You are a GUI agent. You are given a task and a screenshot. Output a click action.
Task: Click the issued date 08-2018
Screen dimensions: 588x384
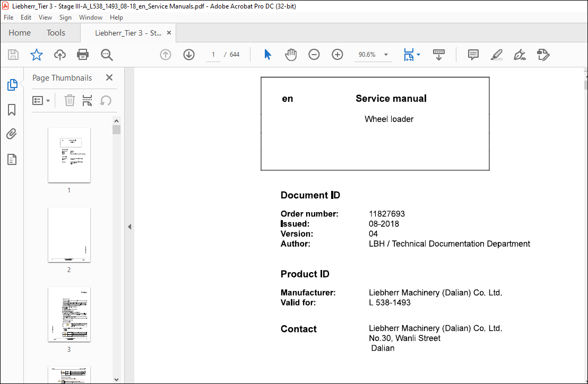pyautogui.click(x=384, y=224)
